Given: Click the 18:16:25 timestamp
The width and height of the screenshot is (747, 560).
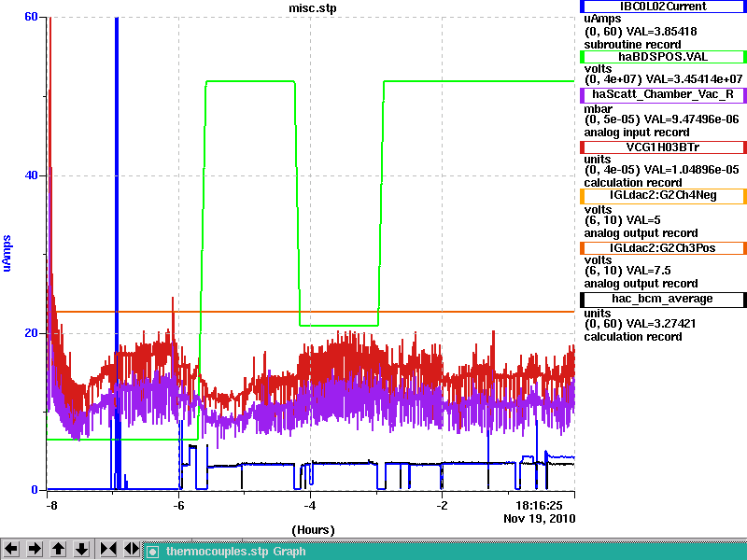Looking at the screenshot, I should point(539,506).
